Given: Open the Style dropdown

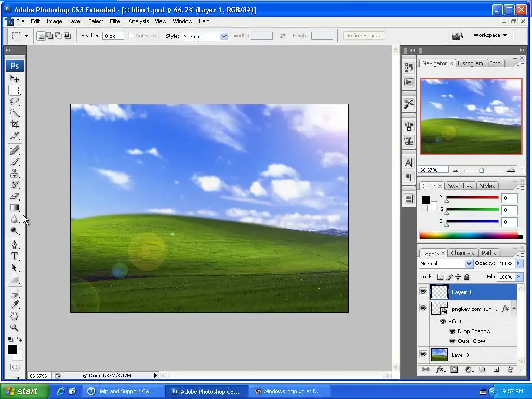Looking at the screenshot, I should [x=224, y=36].
